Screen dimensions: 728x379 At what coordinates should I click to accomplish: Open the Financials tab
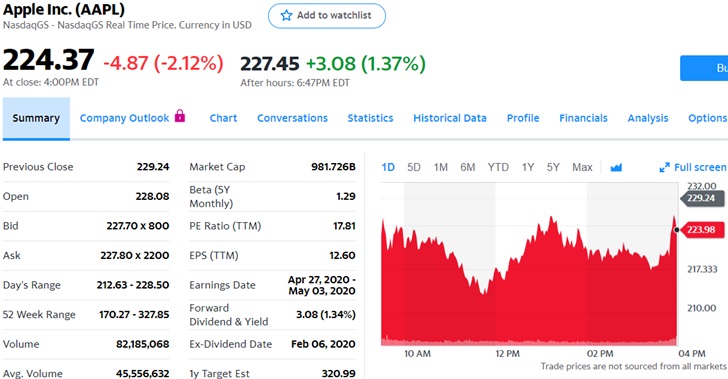tap(583, 118)
